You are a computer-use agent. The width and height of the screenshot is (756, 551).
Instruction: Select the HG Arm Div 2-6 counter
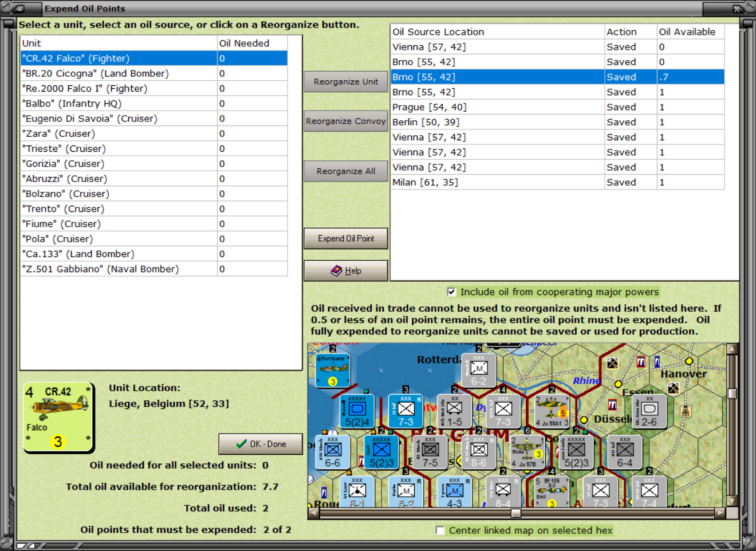click(x=649, y=411)
